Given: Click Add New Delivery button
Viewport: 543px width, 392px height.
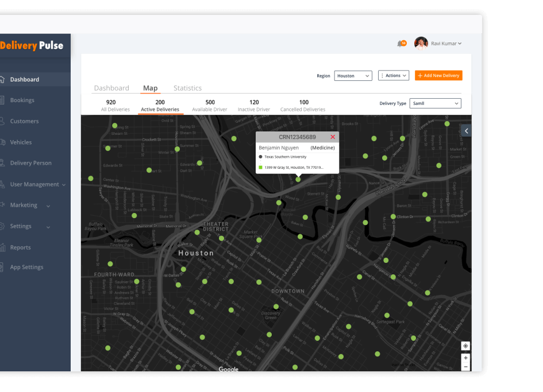Looking at the screenshot, I should 438,75.
